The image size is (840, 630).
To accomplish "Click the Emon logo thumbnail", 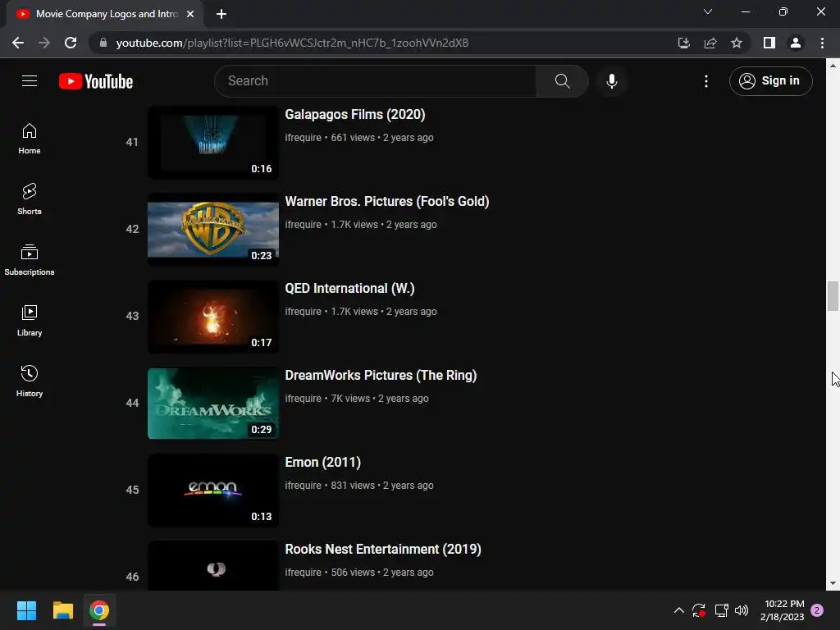I will [x=213, y=491].
